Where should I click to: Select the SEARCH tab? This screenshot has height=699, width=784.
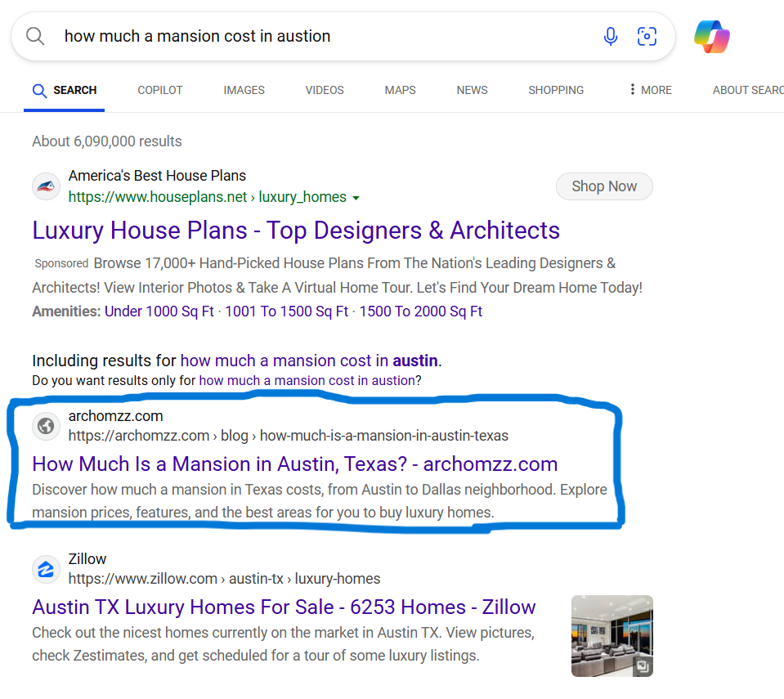click(65, 91)
